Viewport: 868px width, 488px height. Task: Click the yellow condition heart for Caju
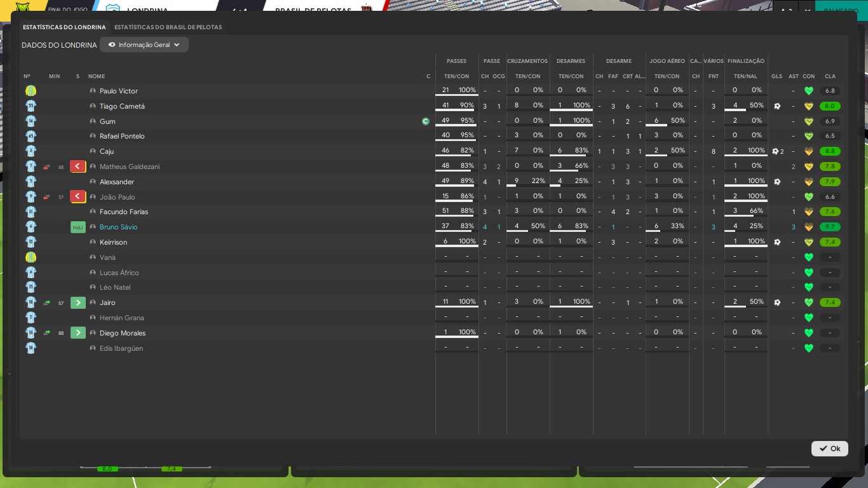(x=808, y=151)
